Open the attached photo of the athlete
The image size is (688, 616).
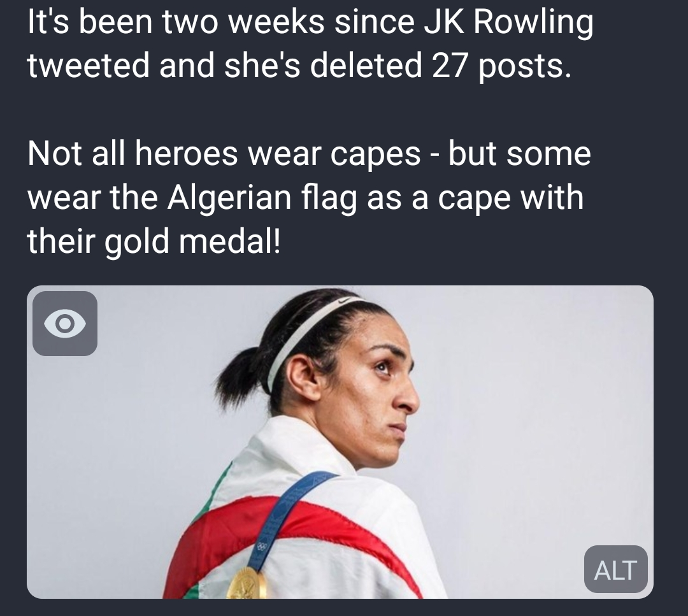click(340, 442)
